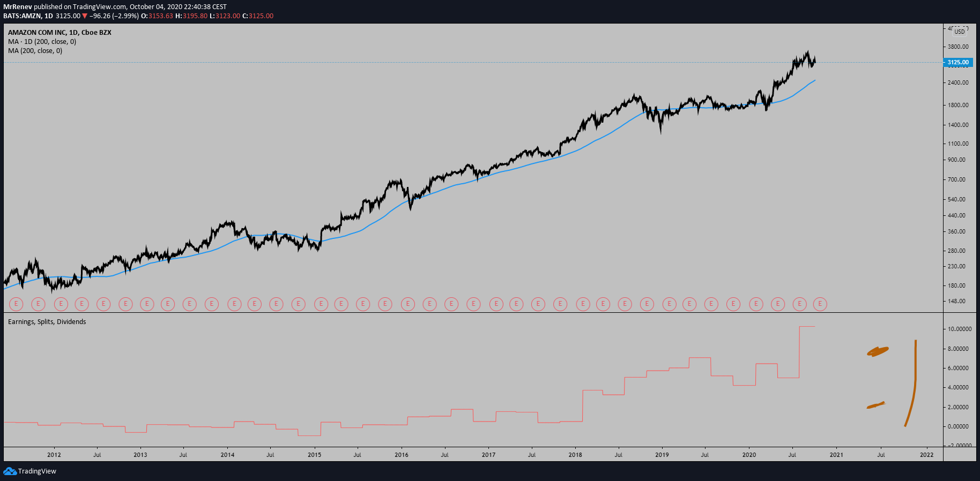Click the USD currency label
The height and width of the screenshot is (481, 980).
click(960, 32)
